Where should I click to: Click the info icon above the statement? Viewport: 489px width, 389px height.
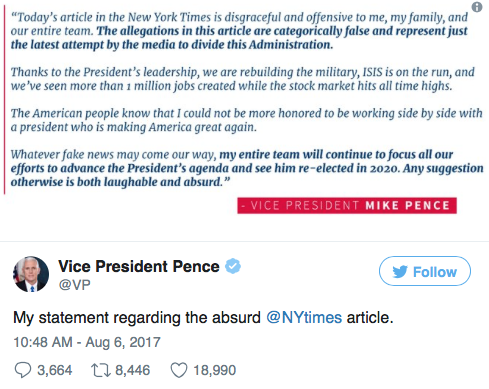click(477, 7)
